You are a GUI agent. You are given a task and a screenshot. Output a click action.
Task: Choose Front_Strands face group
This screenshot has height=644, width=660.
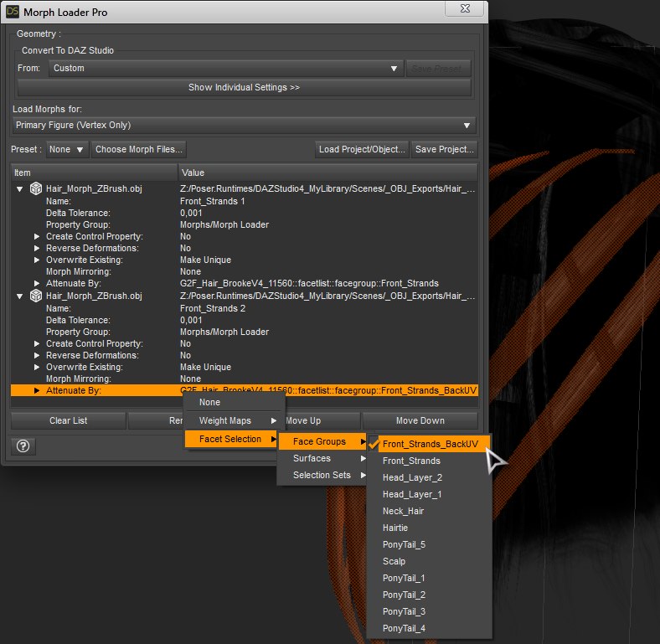[x=430, y=461]
